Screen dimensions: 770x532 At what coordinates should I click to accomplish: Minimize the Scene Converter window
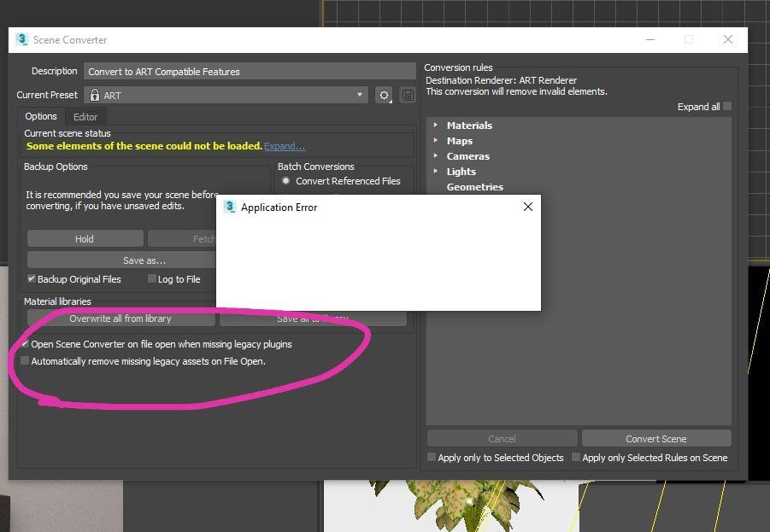click(x=650, y=40)
